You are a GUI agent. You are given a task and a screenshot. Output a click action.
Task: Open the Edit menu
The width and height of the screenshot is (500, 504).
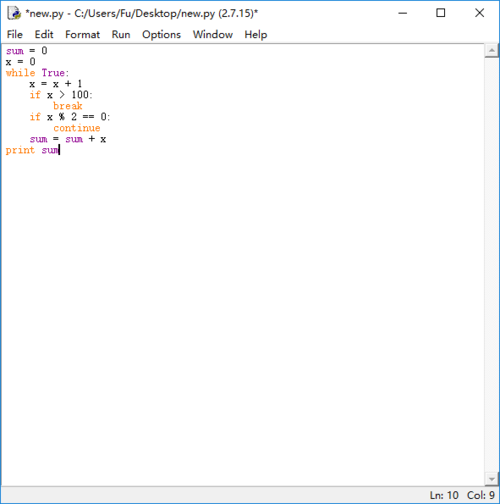coord(44,34)
